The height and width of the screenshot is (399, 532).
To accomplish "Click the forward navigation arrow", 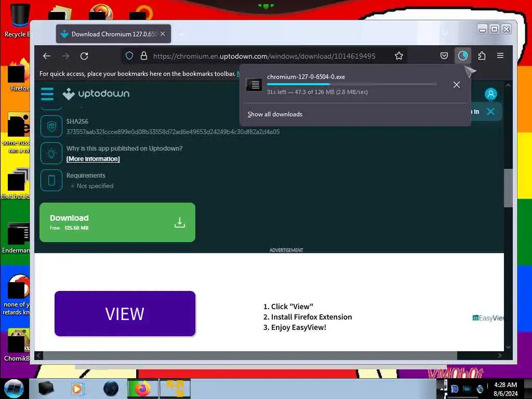I will click(66, 56).
